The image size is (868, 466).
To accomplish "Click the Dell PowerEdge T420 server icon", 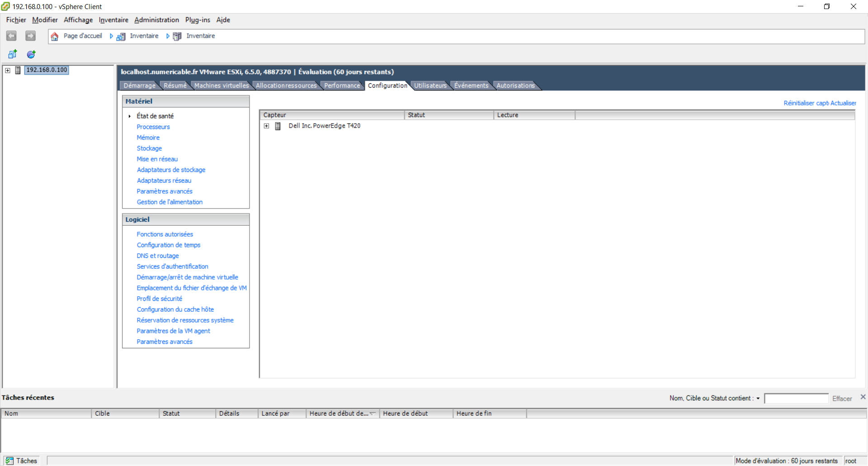I will (x=278, y=126).
